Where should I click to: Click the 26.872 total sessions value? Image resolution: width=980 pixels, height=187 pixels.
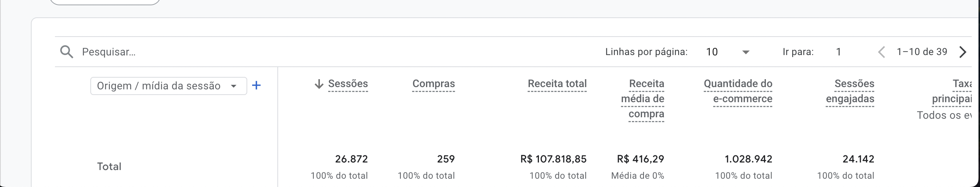click(x=351, y=159)
